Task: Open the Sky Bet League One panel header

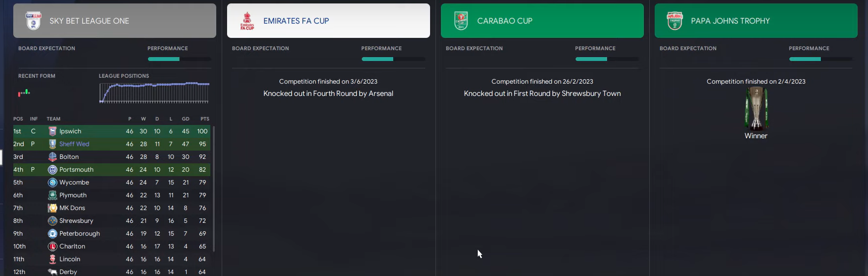Action: click(x=115, y=21)
